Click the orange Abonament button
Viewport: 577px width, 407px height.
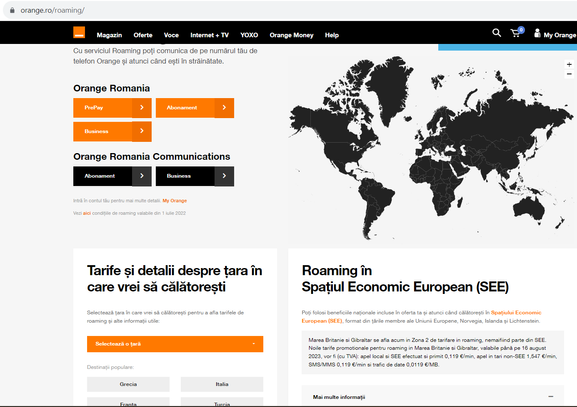[195, 108]
